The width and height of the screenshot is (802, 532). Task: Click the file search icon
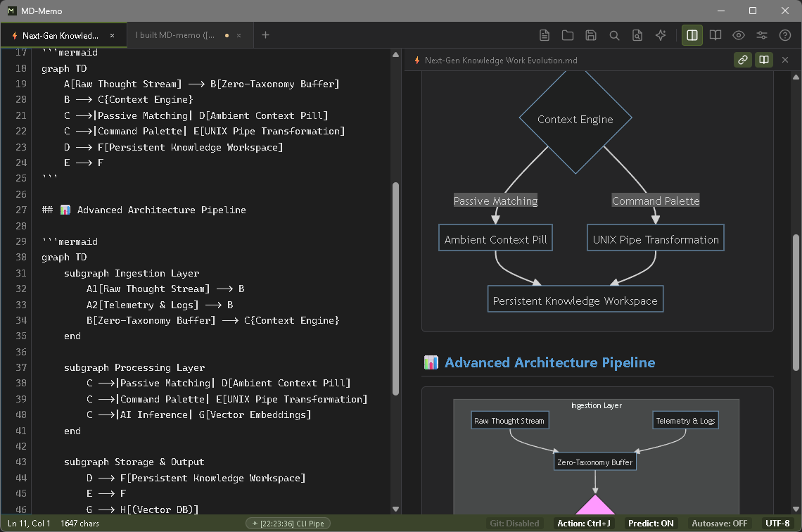click(x=637, y=35)
